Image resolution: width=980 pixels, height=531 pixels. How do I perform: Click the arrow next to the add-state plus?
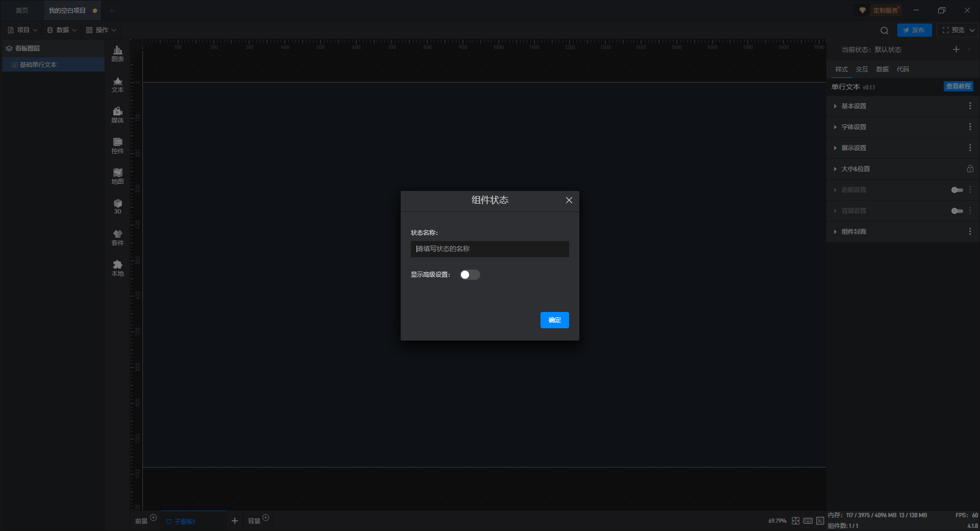click(x=969, y=50)
